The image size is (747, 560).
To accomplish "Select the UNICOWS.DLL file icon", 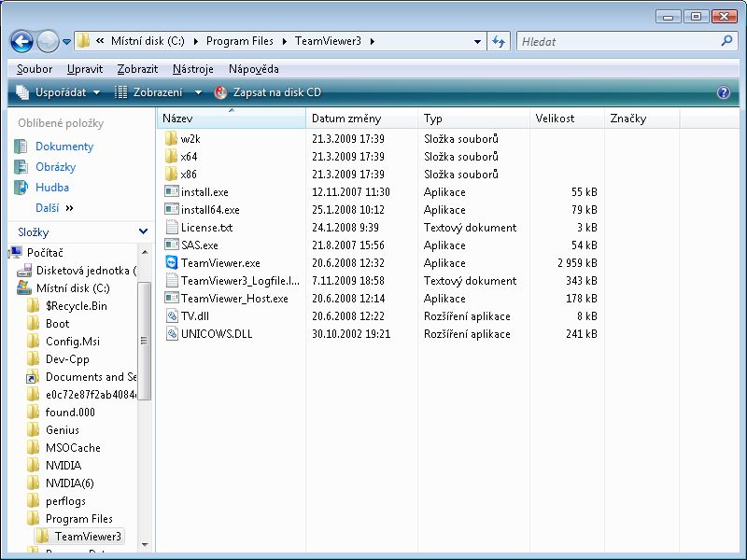I will 171,334.
